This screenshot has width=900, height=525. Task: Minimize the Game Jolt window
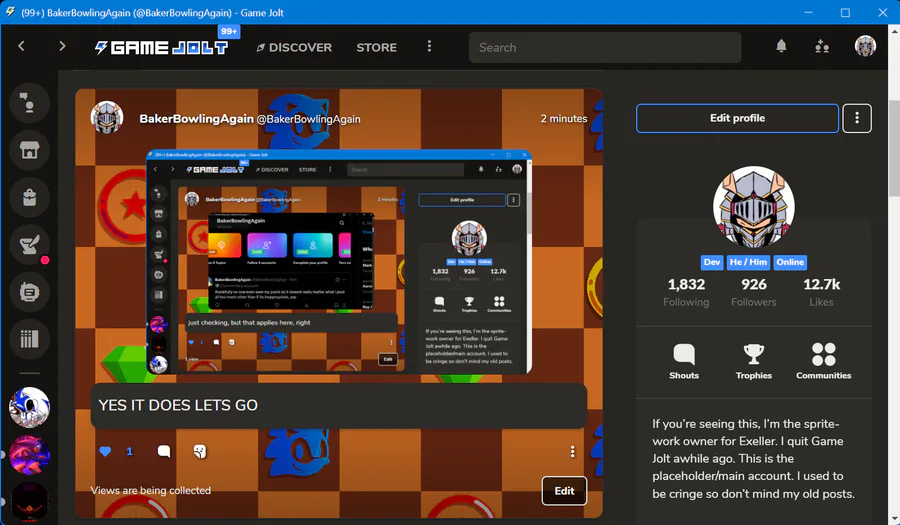tap(808, 12)
